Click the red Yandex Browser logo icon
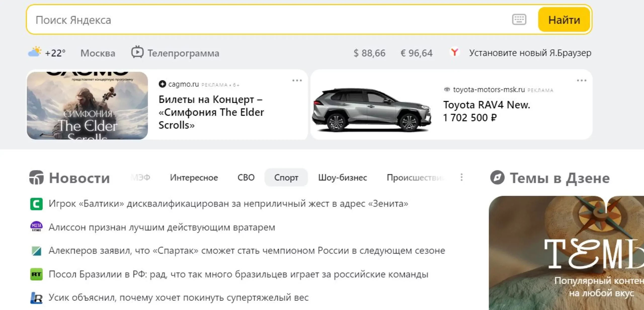The image size is (644, 310). coord(454,52)
